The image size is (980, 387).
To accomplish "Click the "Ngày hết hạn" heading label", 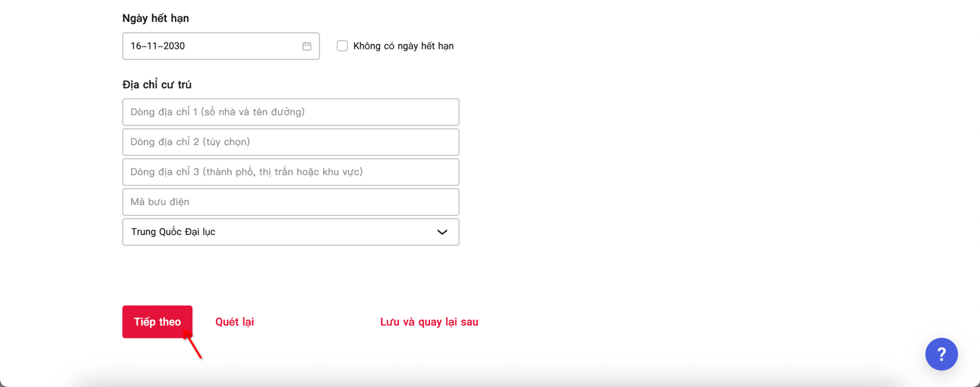I will pos(156,18).
